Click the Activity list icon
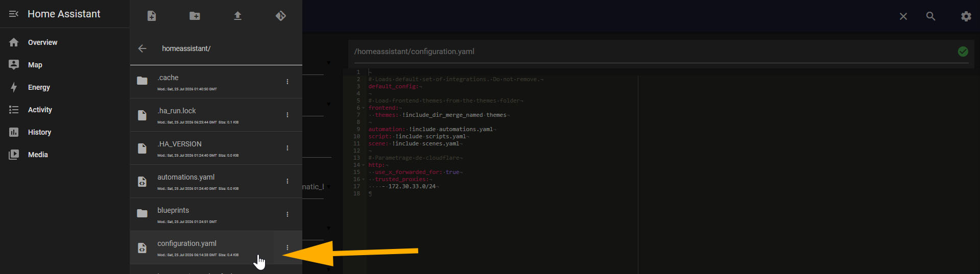The image size is (980, 274). click(14, 110)
